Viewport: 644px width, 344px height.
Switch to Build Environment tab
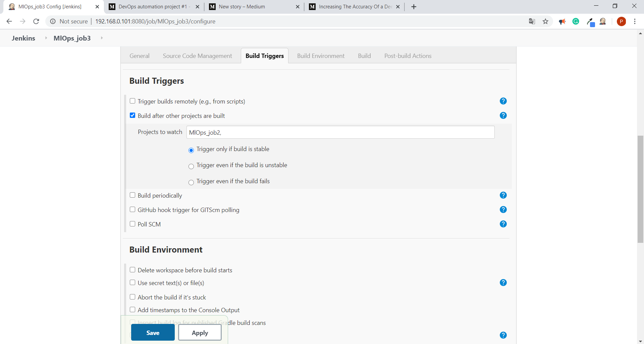pos(321,56)
